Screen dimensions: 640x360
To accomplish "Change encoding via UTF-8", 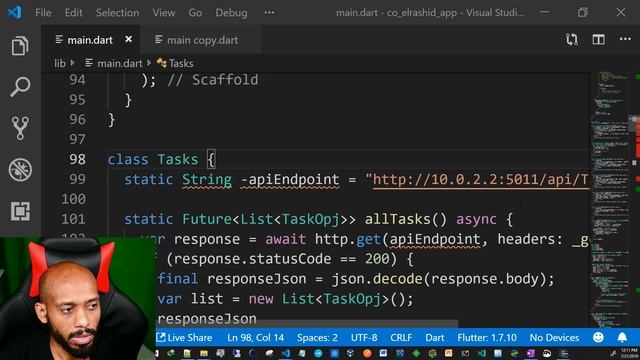I will 364,338.
